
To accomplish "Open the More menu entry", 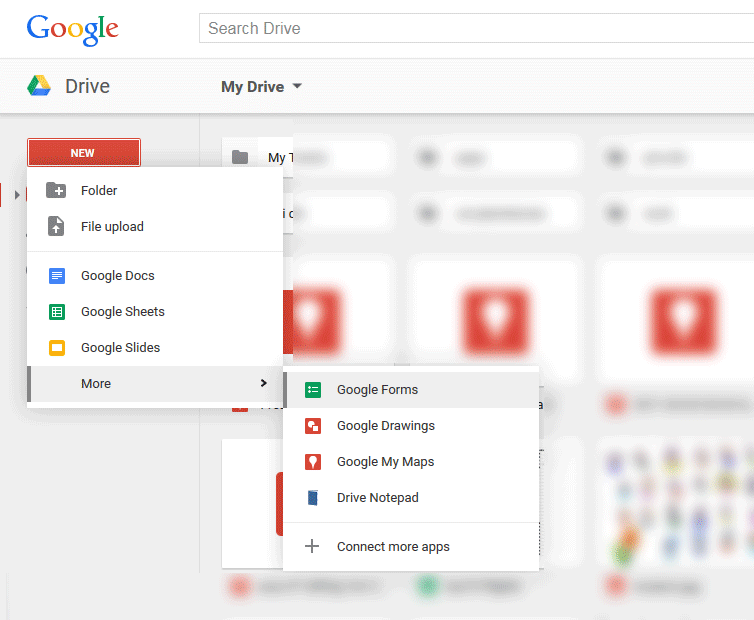I will (155, 383).
